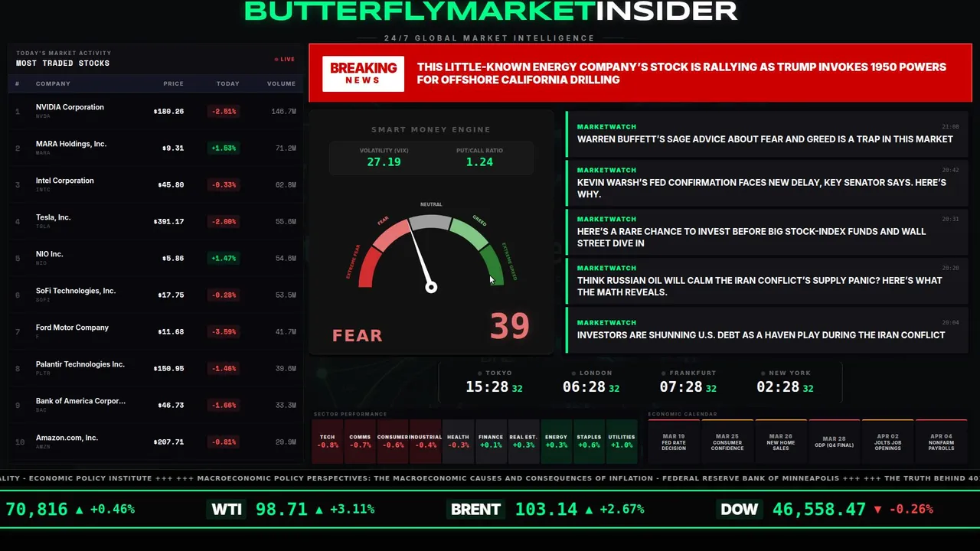
Task: Click the Frankfurt clock 07:28
Action: coord(681,387)
